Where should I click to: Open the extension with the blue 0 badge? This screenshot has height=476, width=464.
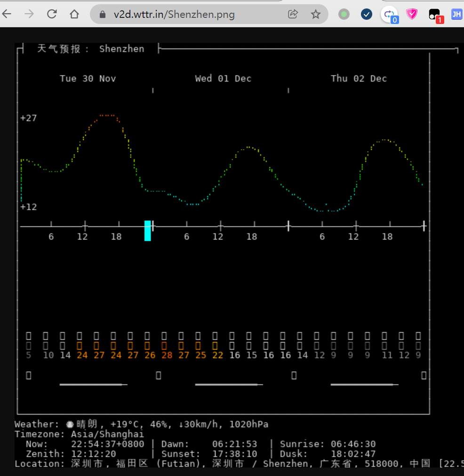tap(390, 15)
